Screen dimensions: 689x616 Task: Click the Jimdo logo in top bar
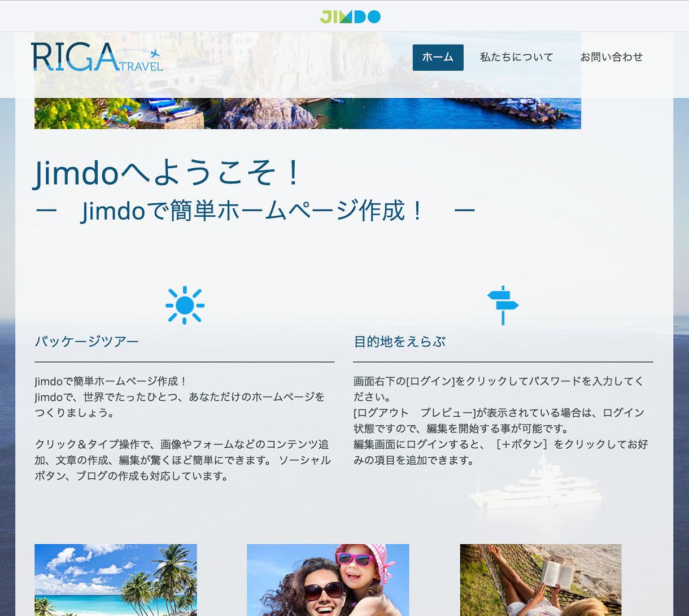[x=350, y=17]
